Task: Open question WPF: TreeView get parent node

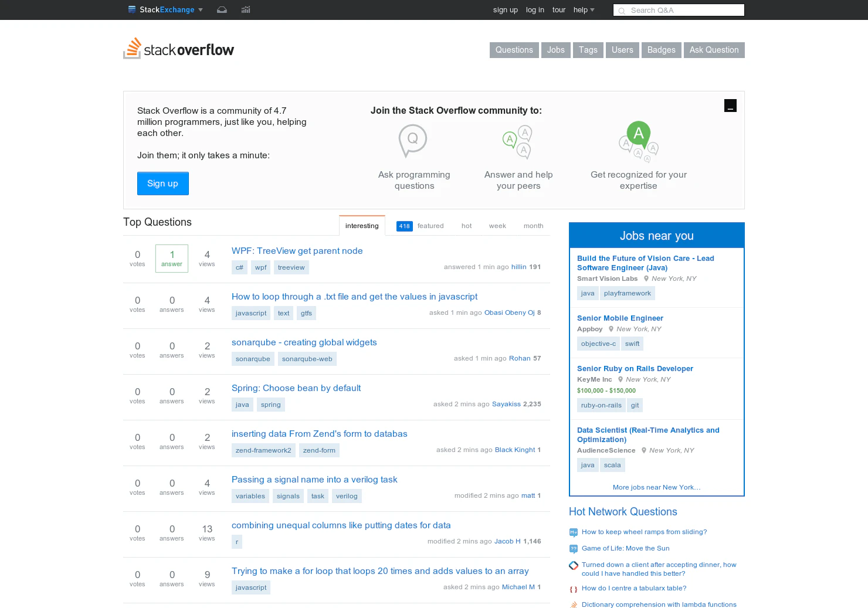Action: click(297, 251)
